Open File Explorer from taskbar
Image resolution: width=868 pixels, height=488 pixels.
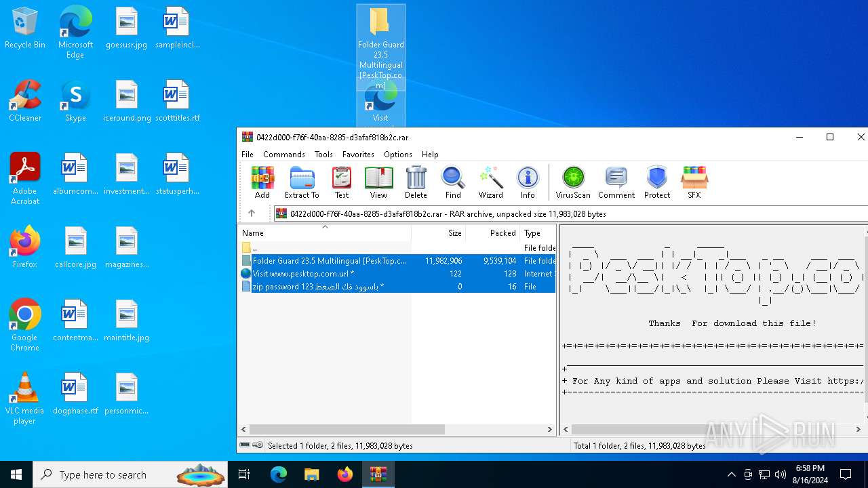pos(311,474)
